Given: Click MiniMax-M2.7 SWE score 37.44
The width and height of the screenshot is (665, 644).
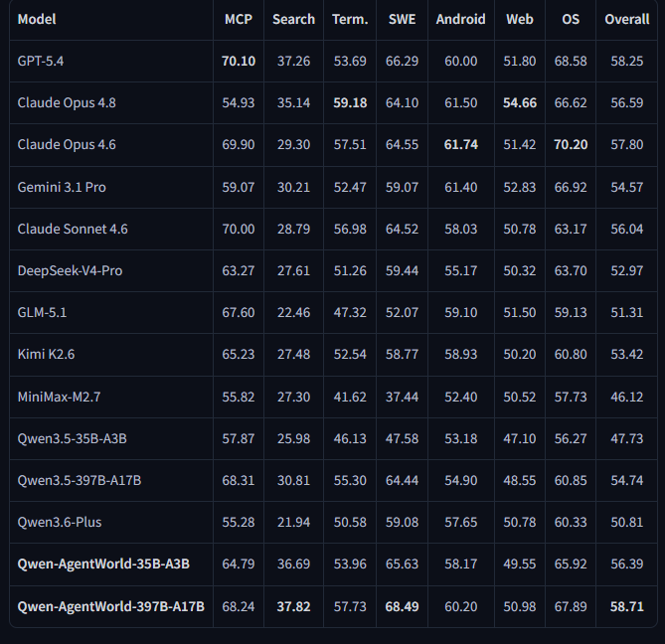Looking at the screenshot, I should pyautogui.click(x=402, y=397).
